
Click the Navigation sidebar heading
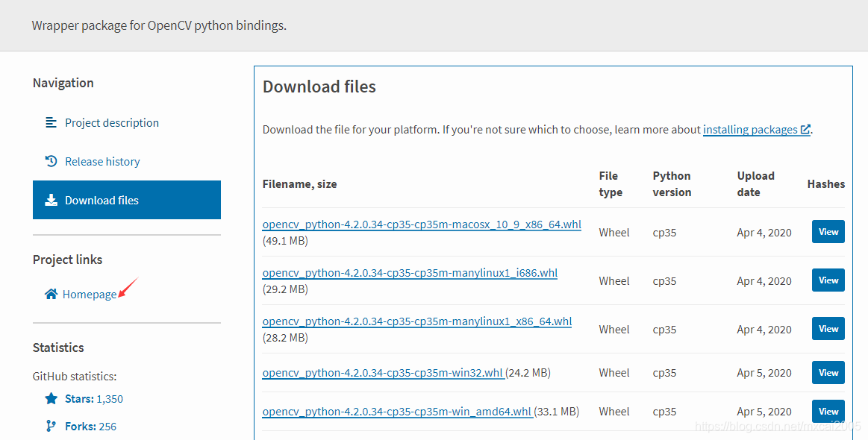click(63, 83)
